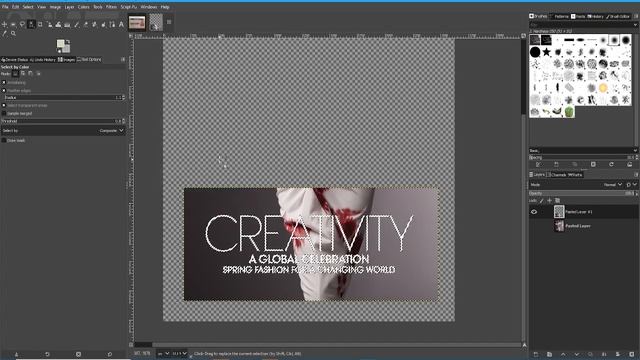The height and width of the screenshot is (360, 640).
Task: Choose Replace selection mode icon
Action: (x=15, y=74)
